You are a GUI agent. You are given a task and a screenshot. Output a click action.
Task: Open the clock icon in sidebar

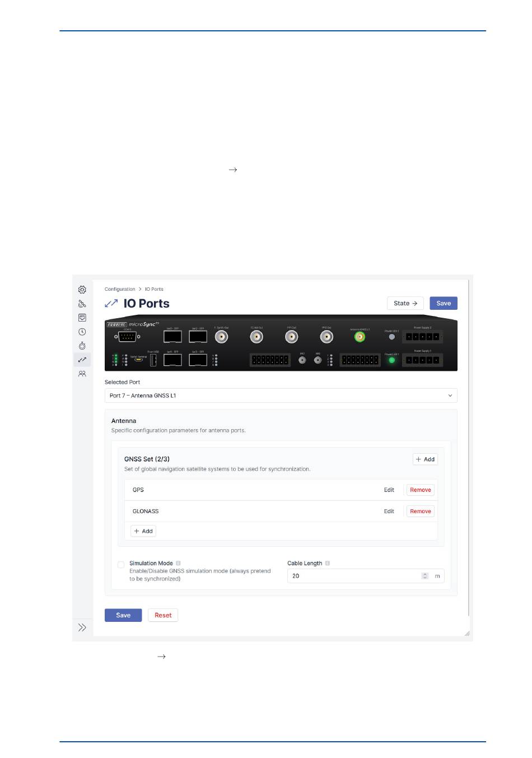82,332
